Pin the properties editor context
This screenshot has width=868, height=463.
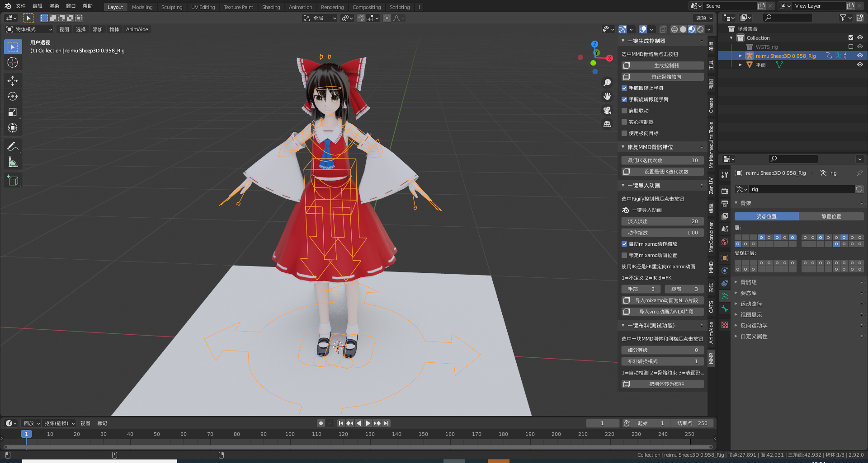[x=859, y=173]
